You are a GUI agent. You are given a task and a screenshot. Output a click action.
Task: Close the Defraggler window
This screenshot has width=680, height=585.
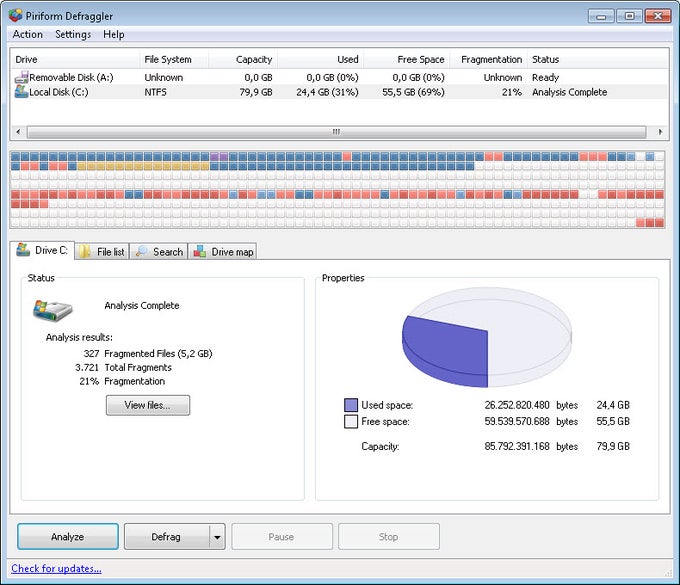click(x=658, y=16)
